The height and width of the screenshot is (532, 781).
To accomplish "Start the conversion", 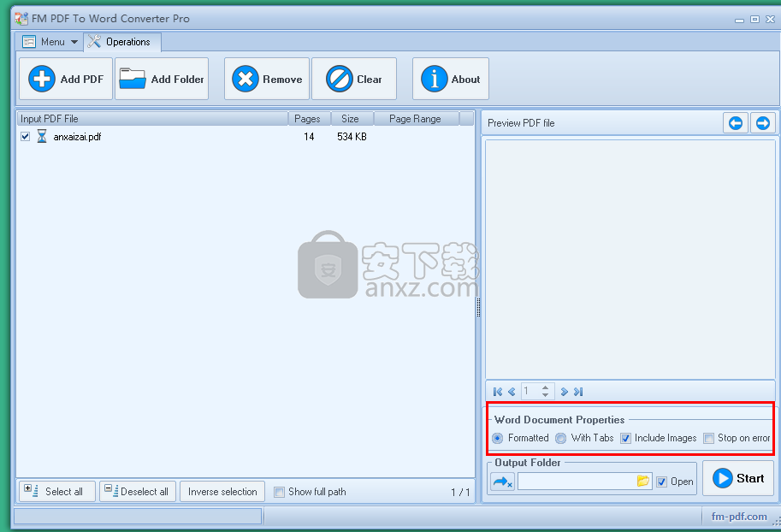I will click(738, 478).
